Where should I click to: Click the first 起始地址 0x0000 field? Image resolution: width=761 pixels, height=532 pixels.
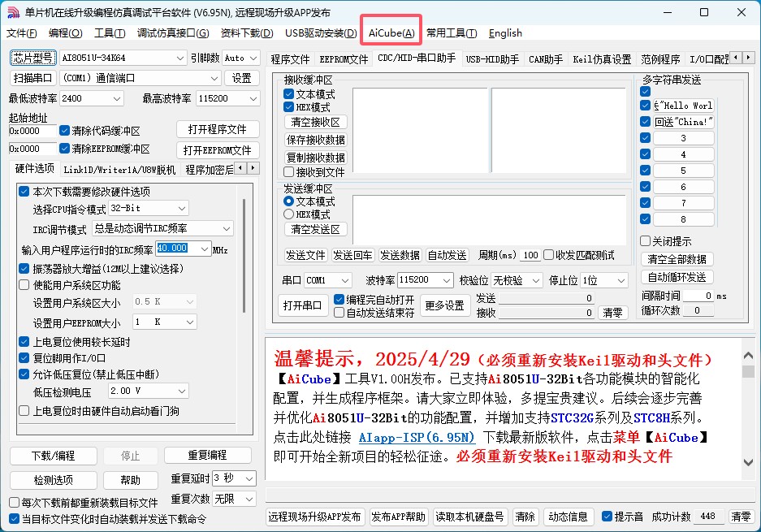(32, 131)
